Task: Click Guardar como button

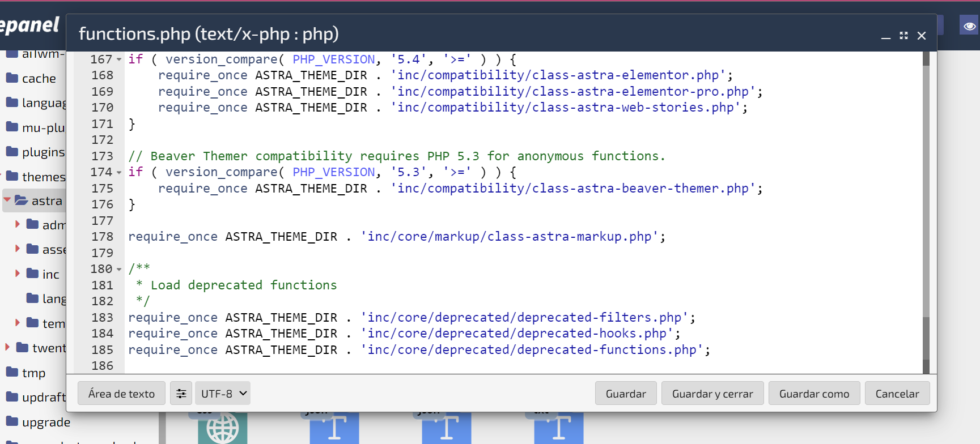Action: [x=814, y=394]
